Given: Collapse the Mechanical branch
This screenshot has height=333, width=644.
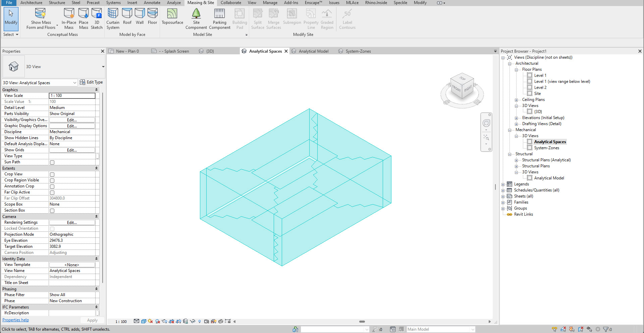Looking at the screenshot, I should click(510, 130).
